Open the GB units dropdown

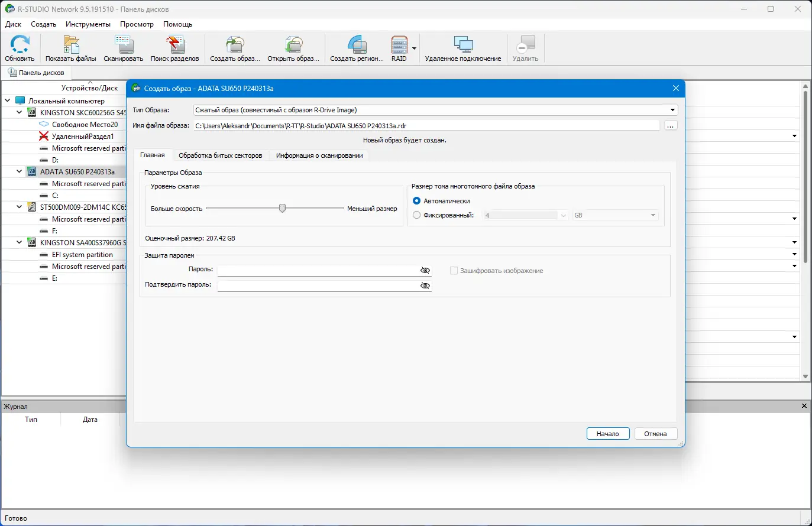pos(654,216)
